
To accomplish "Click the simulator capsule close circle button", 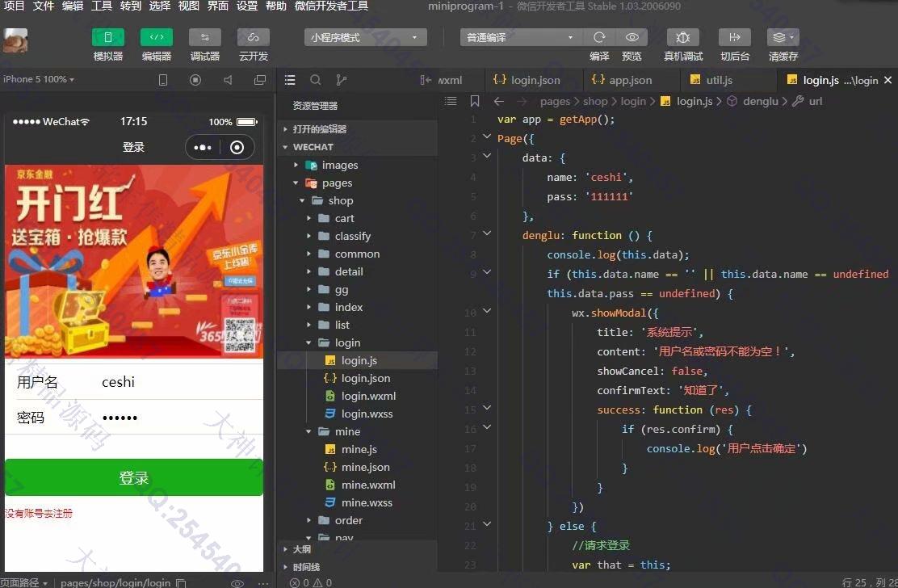I will coord(237,147).
